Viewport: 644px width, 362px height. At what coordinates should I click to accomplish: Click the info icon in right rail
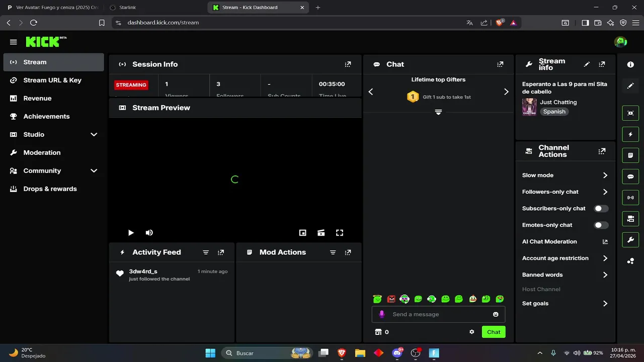[630, 64]
